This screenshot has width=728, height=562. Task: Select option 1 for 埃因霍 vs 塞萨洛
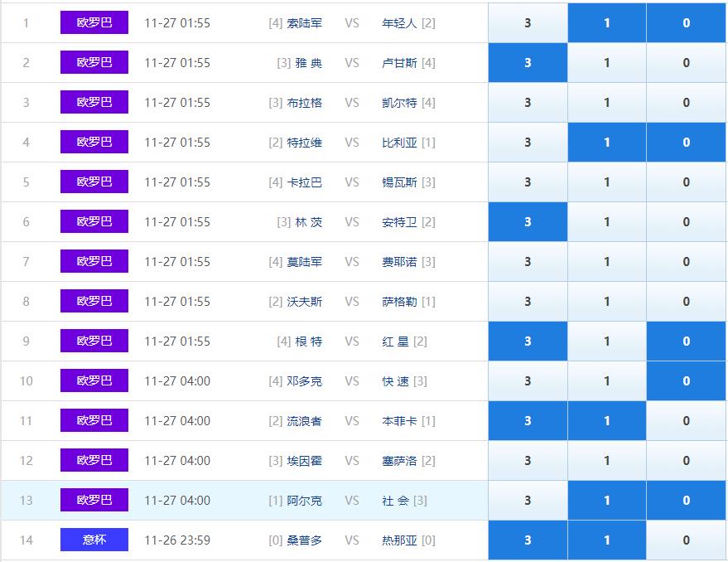click(607, 461)
